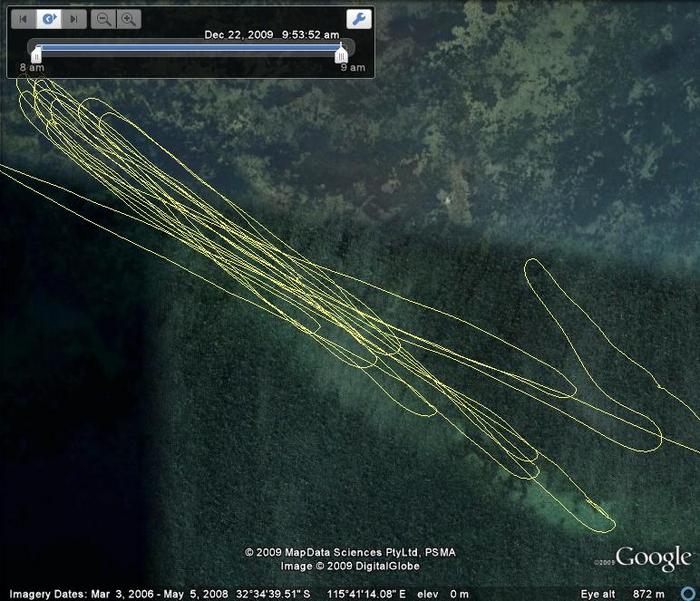This screenshot has height=601, width=700.
Task: Click the 8 am time label
Action: pos(32,67)
